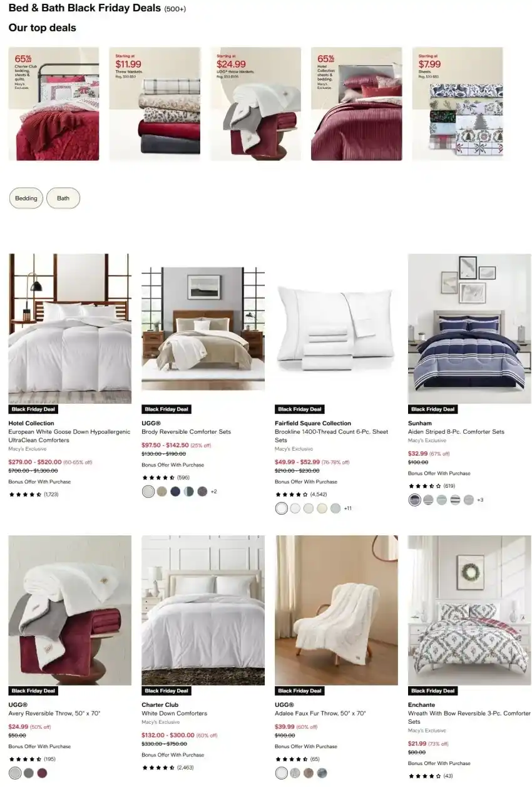532x787 pixels.
Task: Open Hotel Collection goose down comforter image
Action: 70,329
